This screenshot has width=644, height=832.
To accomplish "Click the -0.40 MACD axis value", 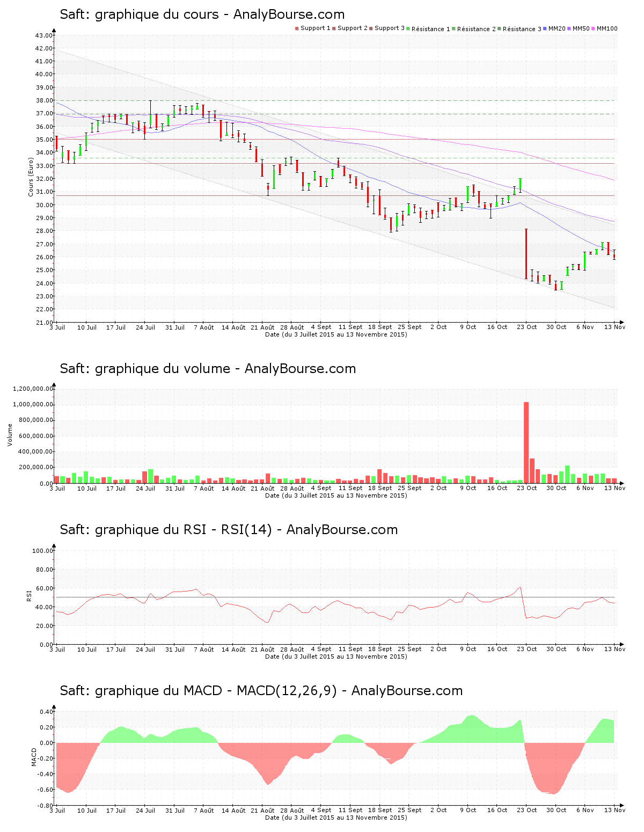I will (45, 774).
